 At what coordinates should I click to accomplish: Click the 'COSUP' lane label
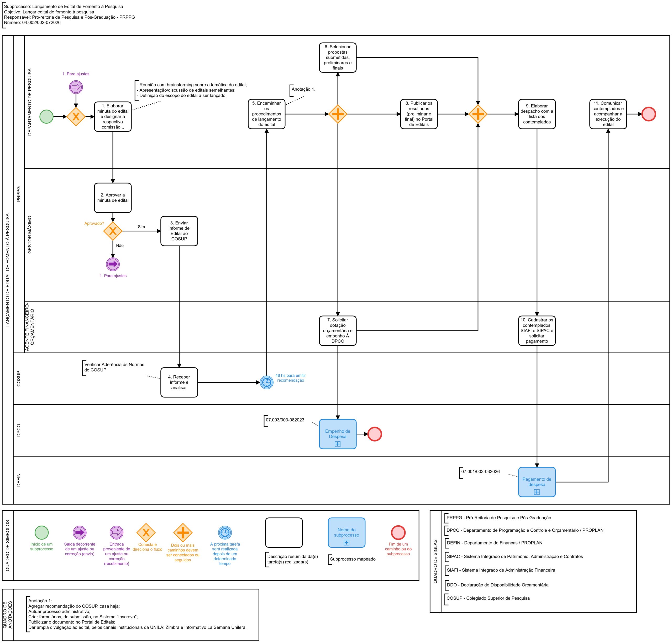click(x=18, y=378)
